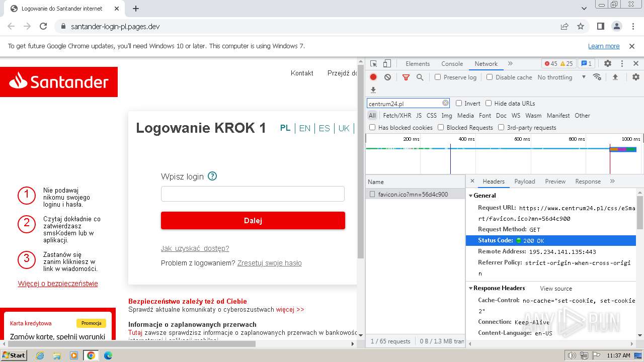
Task: Click Learn more link in notice
Action: point(604,46)
